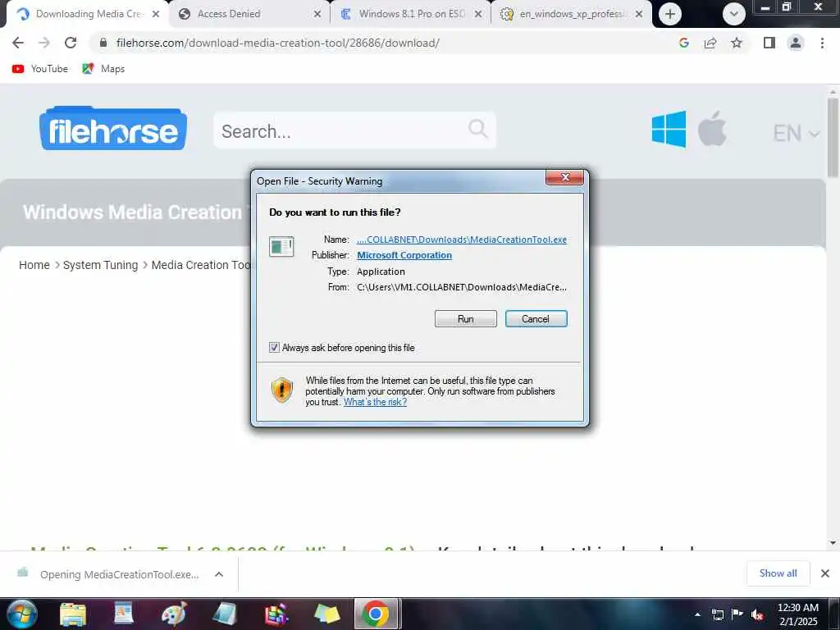
Task: Open the Chrome three-dot menu
Action: tap(822, 43)
